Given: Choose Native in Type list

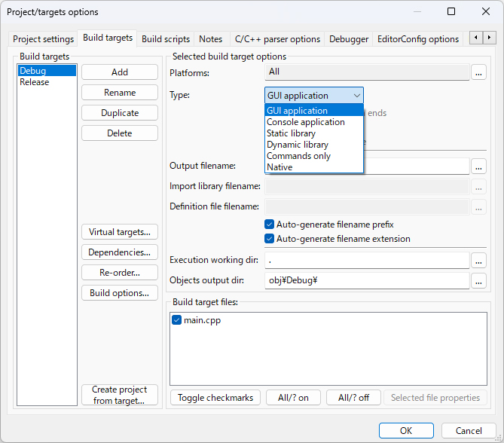Looking at the screenshot, I should click(314, 167).
